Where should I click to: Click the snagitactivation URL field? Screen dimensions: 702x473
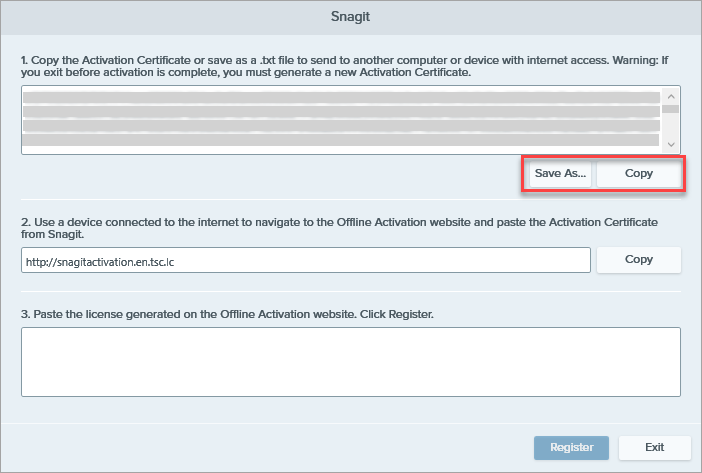point(305,260)
